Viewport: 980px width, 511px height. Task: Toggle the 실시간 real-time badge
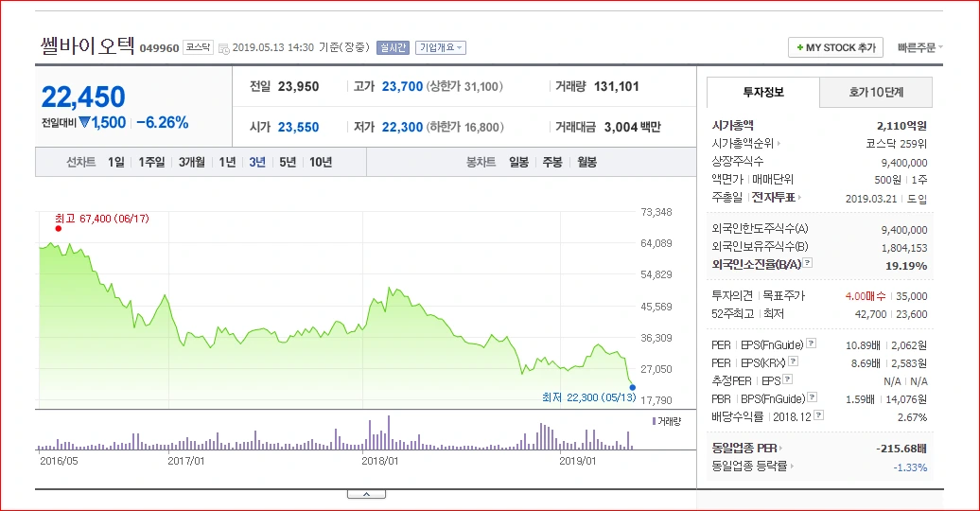coord(393,47)
